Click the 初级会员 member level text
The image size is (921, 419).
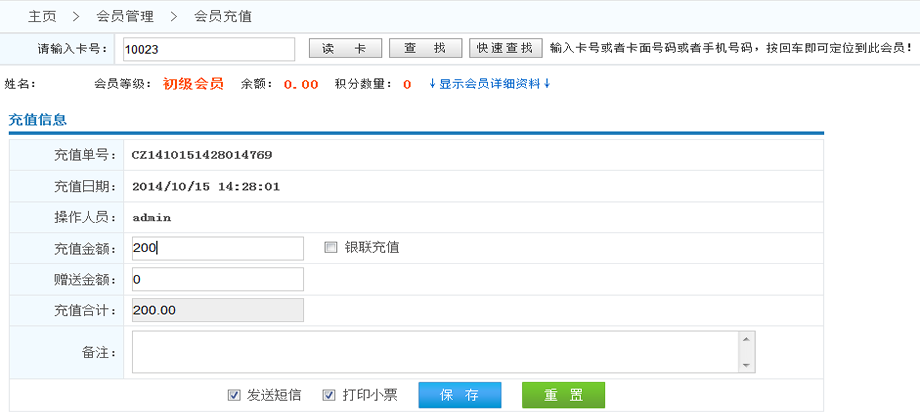pyautogui.click(x=193, y=84)
